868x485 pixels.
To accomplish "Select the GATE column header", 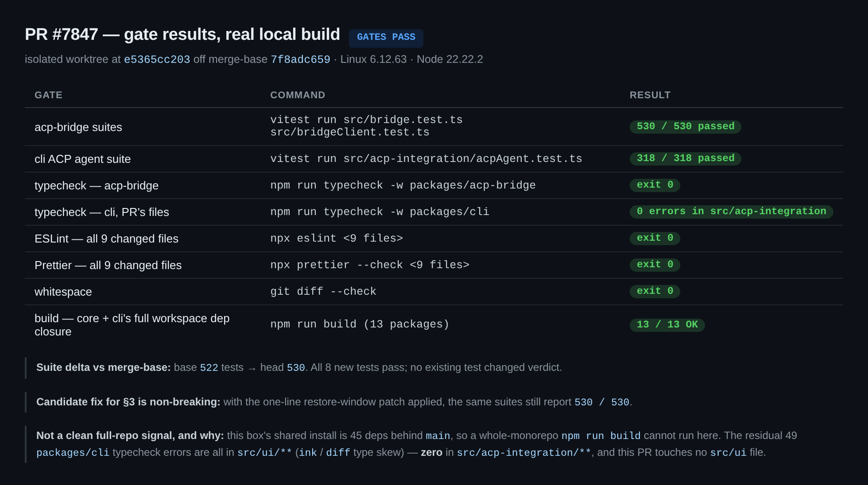I will [x=48, y=95].
